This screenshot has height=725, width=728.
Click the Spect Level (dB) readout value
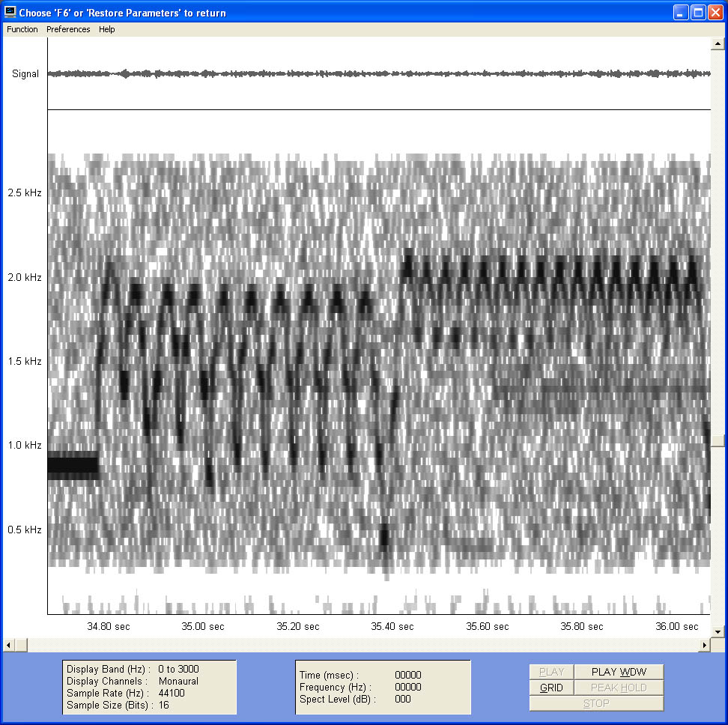[403, 699]
